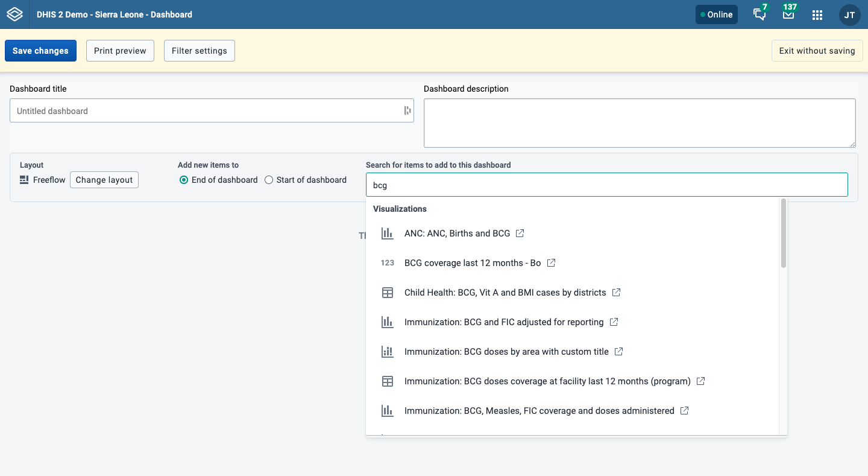Select Start of dashboard radio option
This screenshot has width=868, height=476.
click(x=269, y=180)
